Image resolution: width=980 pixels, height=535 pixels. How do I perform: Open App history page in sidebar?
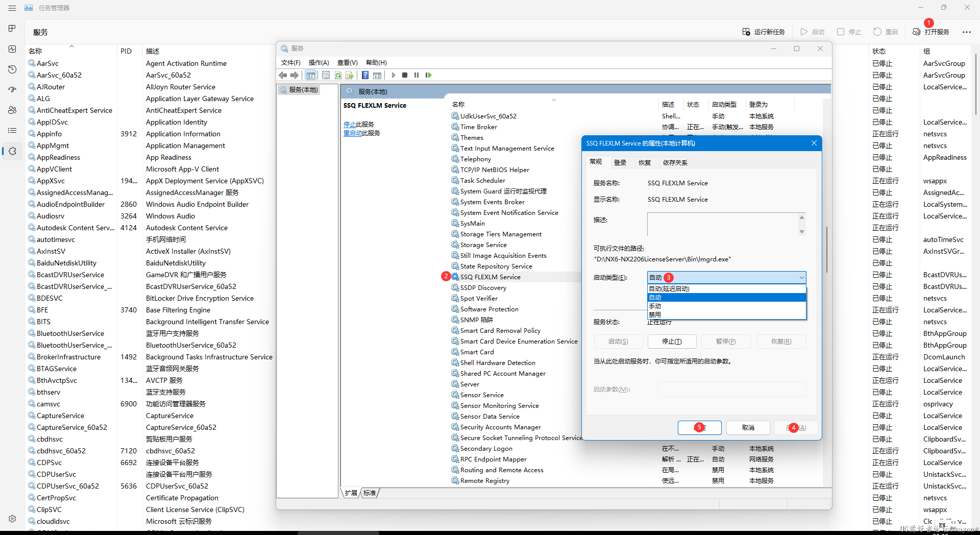click(12, 69)
